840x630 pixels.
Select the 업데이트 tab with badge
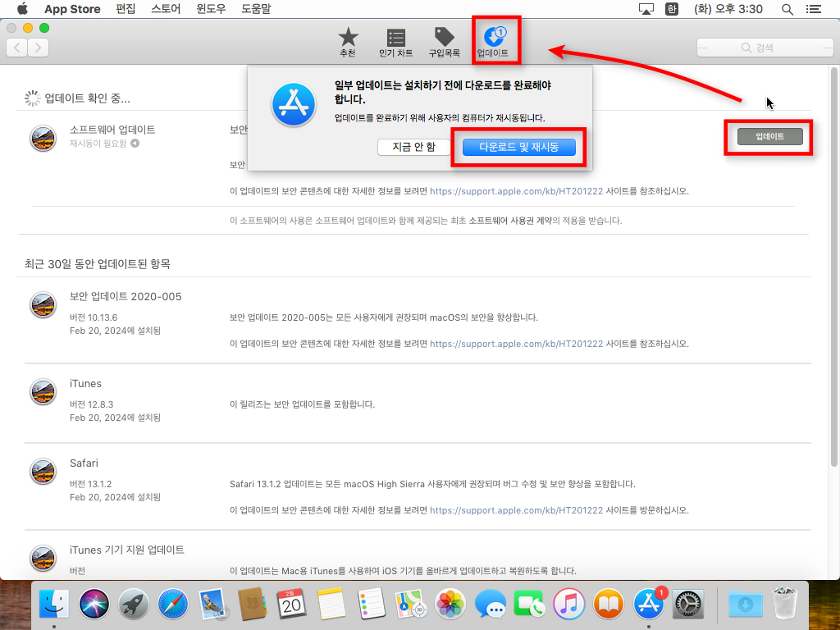click(493, 43)
